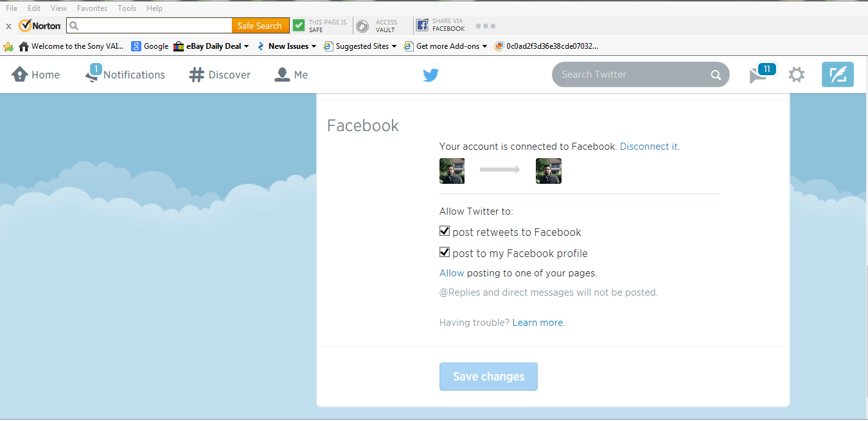Expand the Suggested Sites dropdown
Image resolution: width=868 pixels, height=421 pixels.
pos(394,46)
